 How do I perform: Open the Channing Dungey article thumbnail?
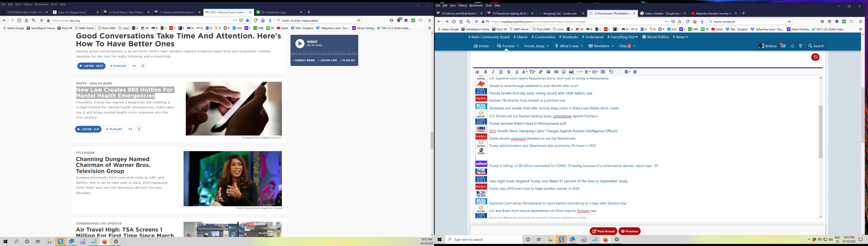coord(233,179)
